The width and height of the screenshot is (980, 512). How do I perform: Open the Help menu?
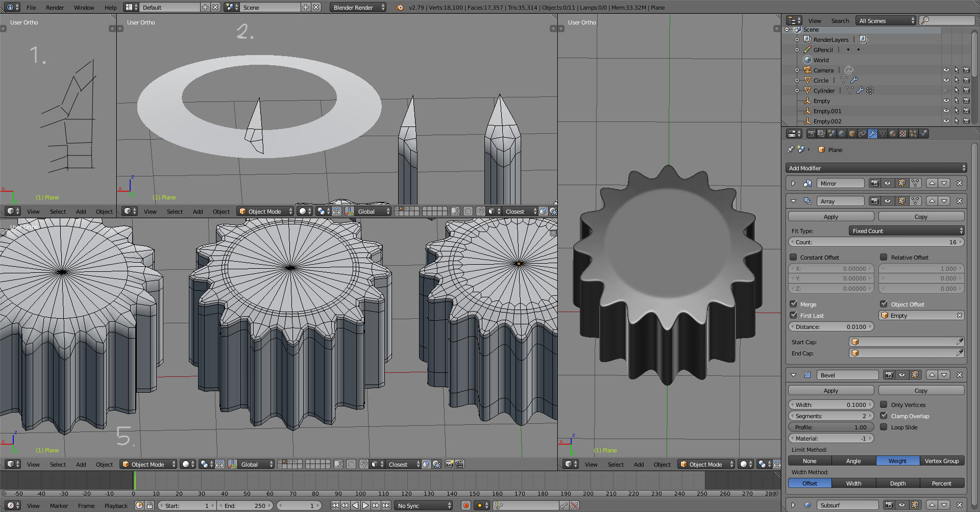click(x=111, y=7)
